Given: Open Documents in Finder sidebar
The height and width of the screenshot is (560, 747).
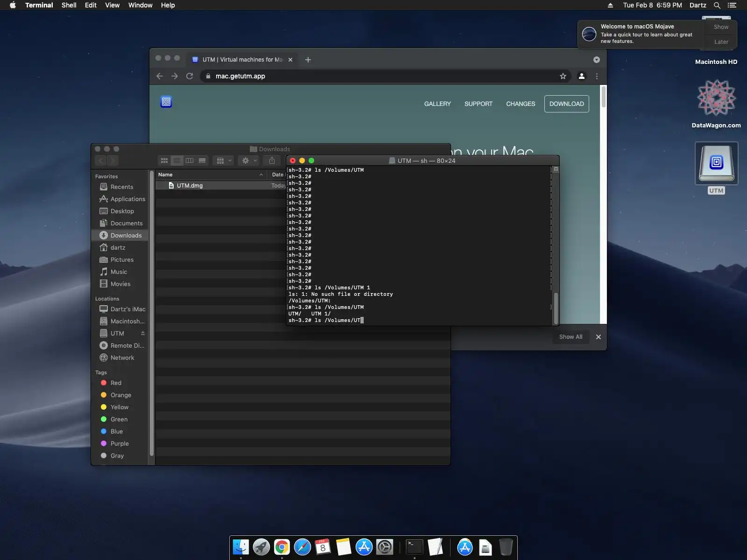Looking at the screenshot, I should [x=121, y=223].
